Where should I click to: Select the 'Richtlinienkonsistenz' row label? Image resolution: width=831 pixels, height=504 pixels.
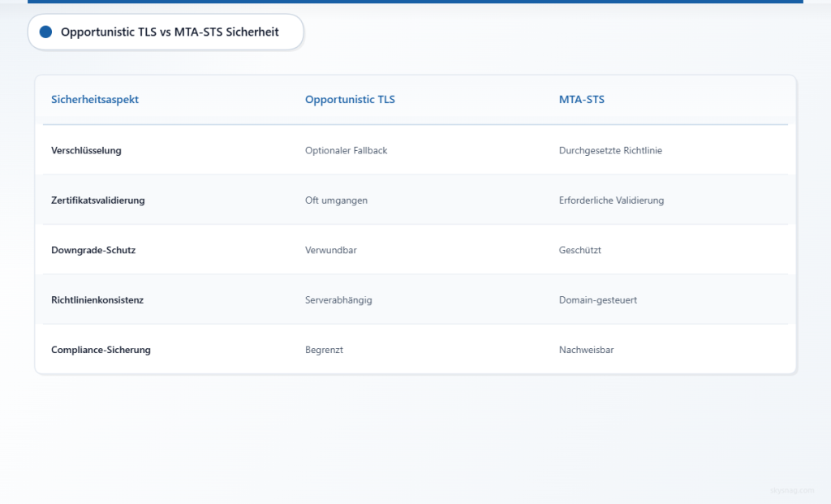click(97, 300)
